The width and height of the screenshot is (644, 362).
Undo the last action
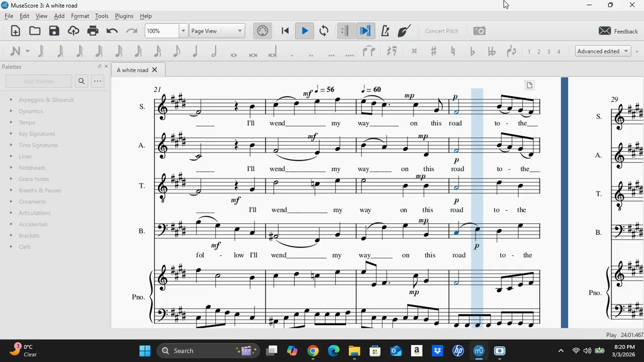(x=112, y=31)
